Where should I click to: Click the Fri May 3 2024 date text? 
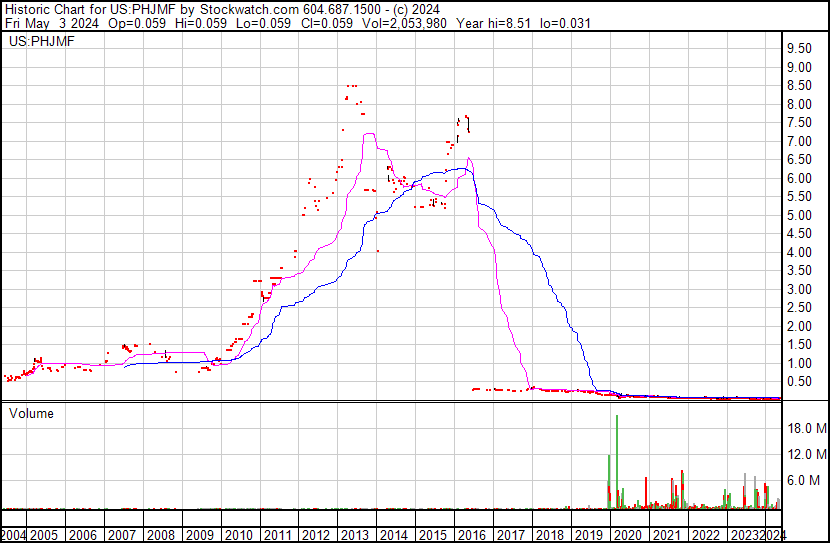52,24
